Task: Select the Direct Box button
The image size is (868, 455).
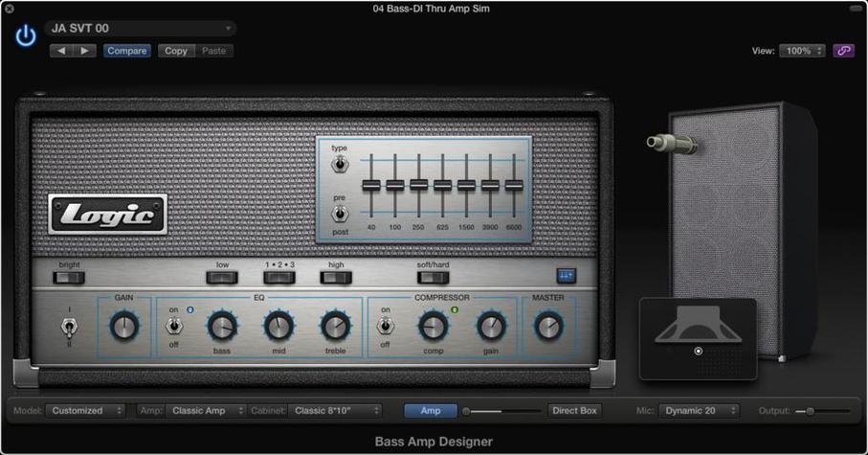Action: point(574,411)
